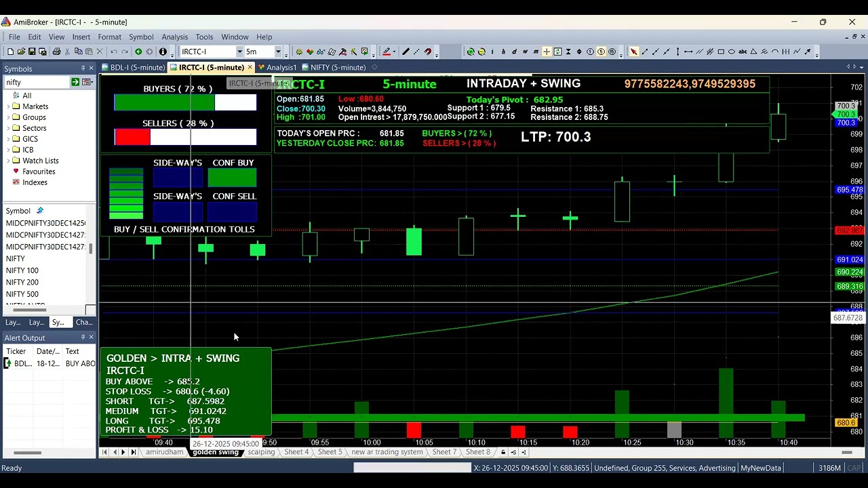
Task: Select the parallel lines drawing tool
Action: pos(699,52)
